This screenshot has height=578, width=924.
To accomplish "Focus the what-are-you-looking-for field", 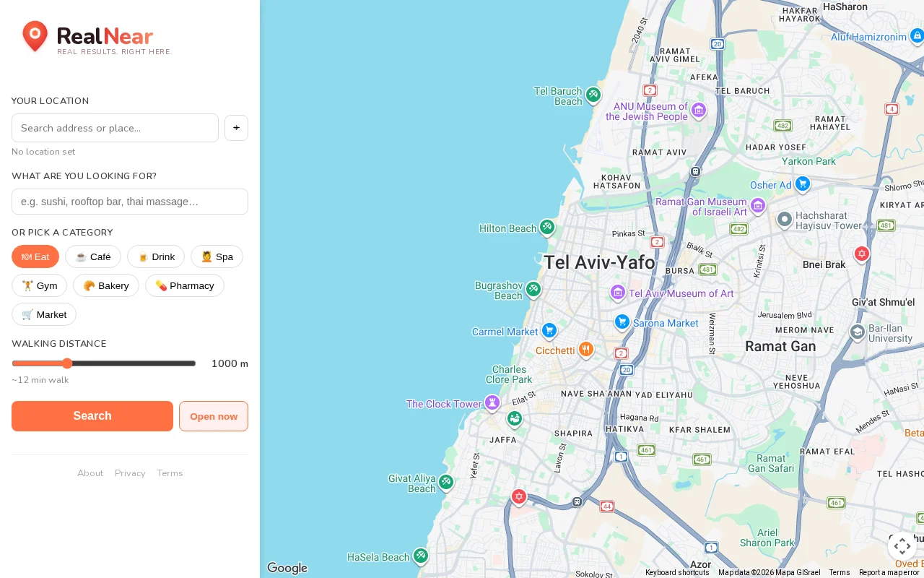I will tap(130, 202).
